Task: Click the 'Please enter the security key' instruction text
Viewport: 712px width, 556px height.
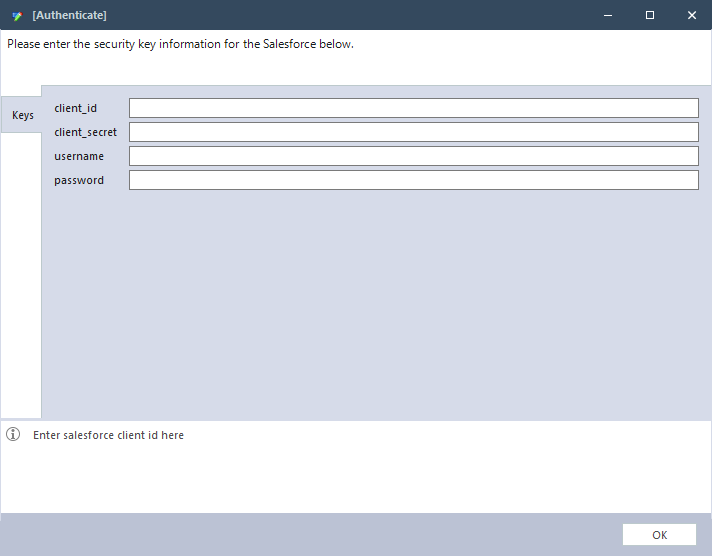Action: (180, 44)
